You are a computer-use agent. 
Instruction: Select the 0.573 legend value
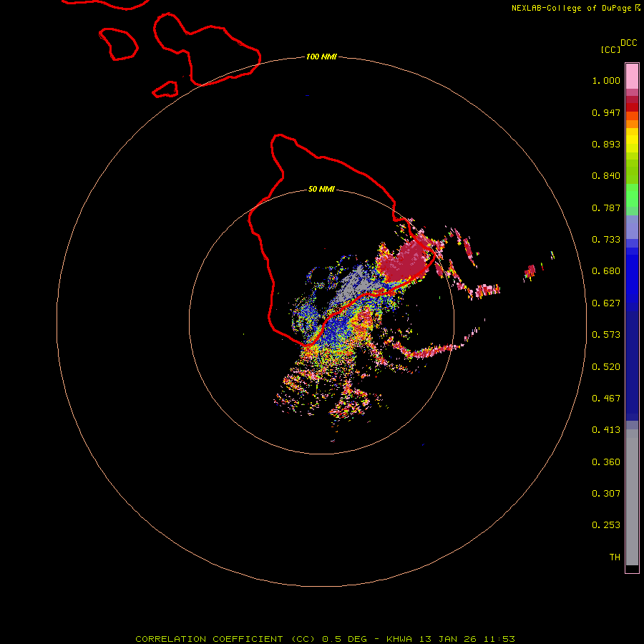pos(606,335)
